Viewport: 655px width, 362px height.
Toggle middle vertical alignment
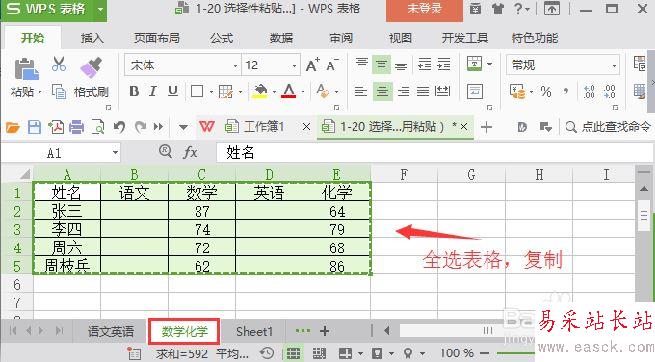pyautogui.click(x=381, y=64)
